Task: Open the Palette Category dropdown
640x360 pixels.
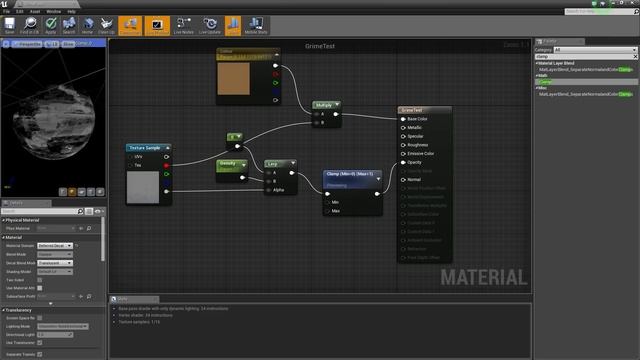Action: (x=595, y=50)
